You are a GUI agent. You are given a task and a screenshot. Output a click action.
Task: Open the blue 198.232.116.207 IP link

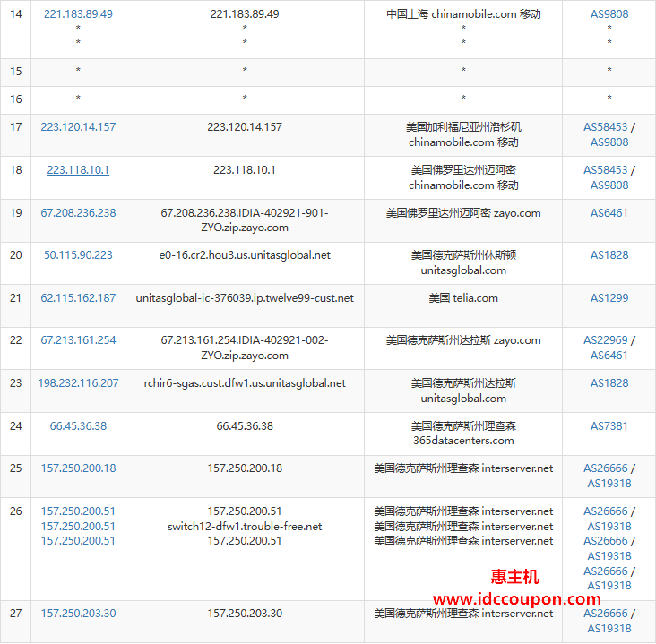[x=78, y=383]
